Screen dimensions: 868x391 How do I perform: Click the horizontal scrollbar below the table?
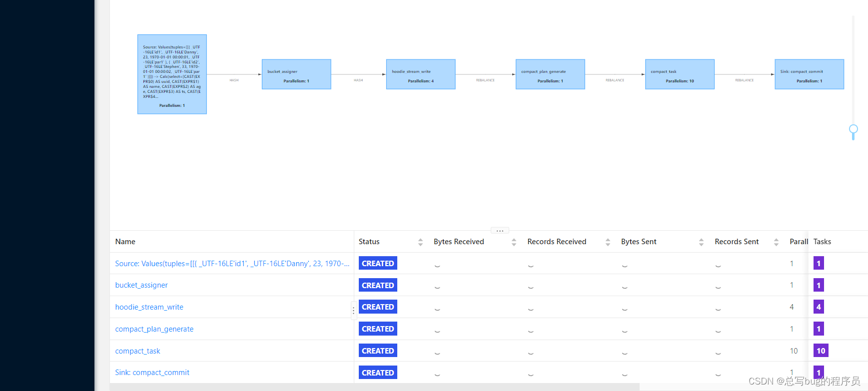coord(375,387)
